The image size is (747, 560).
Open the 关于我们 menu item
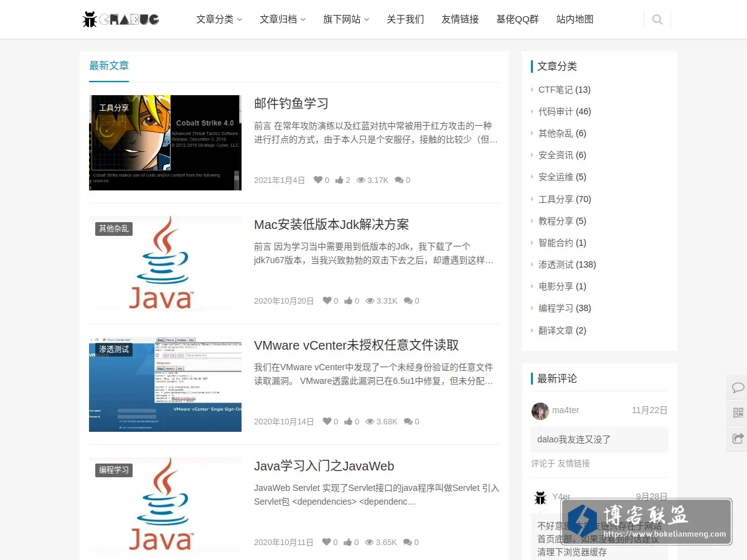405,19
